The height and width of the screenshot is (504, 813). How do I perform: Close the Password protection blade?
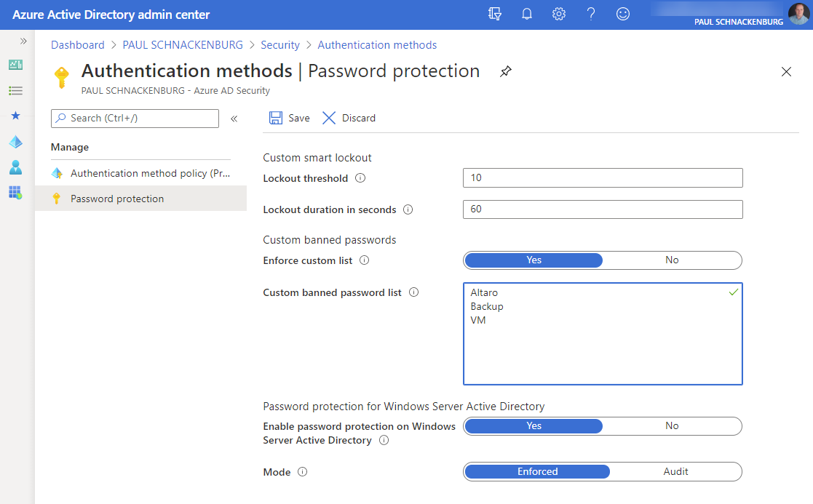(x=786, y=71)
